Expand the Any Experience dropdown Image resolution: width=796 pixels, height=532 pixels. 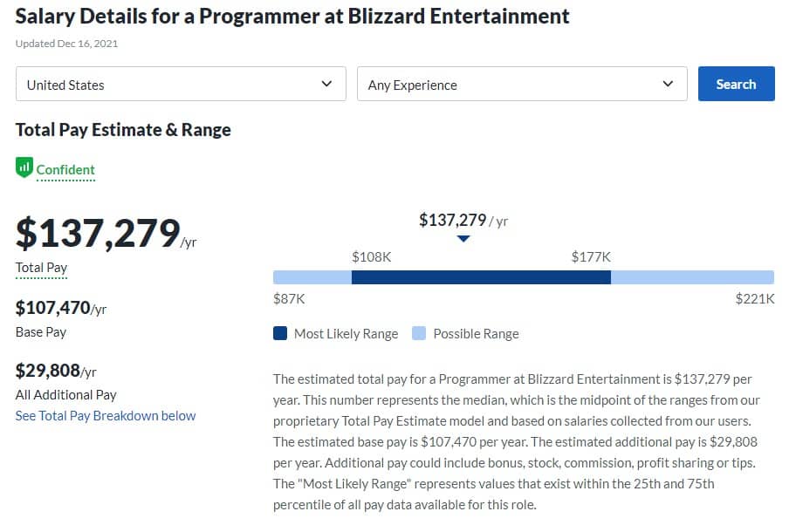click(x=522, y=84)
